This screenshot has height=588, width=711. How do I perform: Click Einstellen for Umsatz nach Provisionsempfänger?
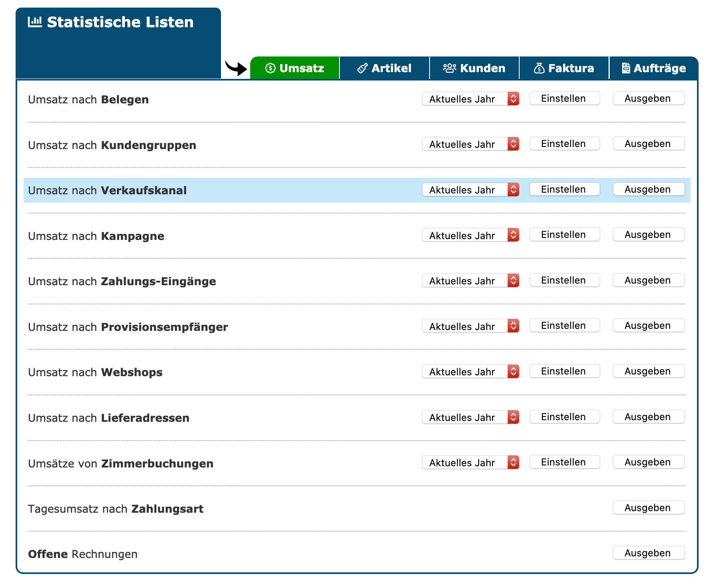pyautogui.click(x=564, y=326)
